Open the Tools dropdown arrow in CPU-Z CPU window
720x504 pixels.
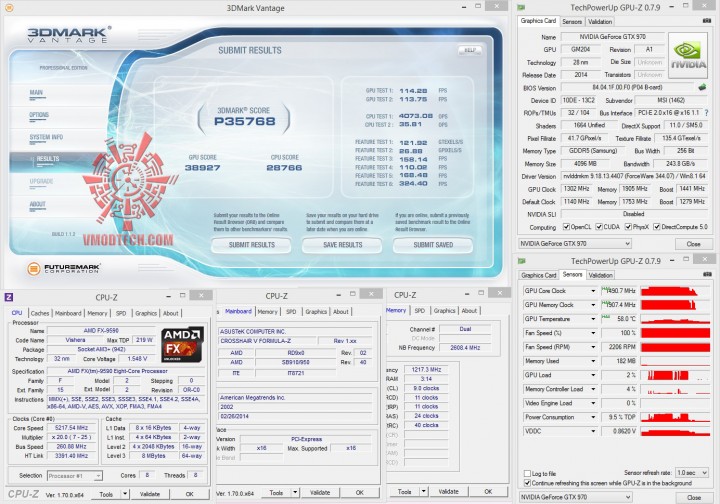pyautogui.click(x=125, y=494)
